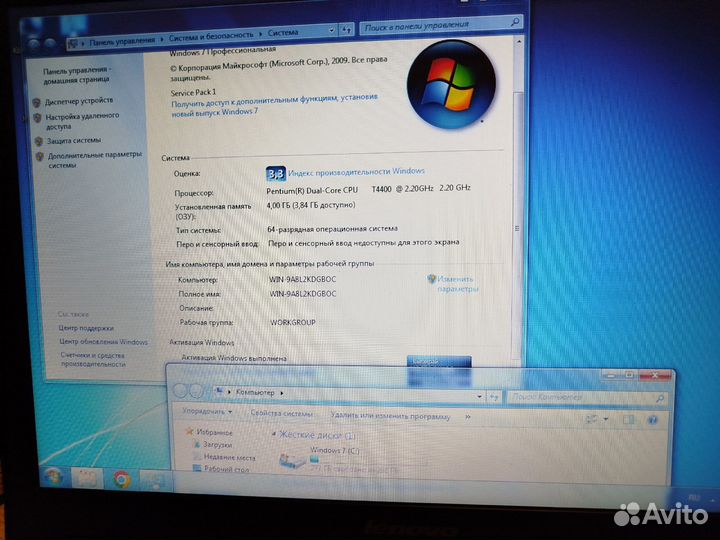The image size is (720, 540).
Task: Open Центр поддержки link
Action: (86, 328)
